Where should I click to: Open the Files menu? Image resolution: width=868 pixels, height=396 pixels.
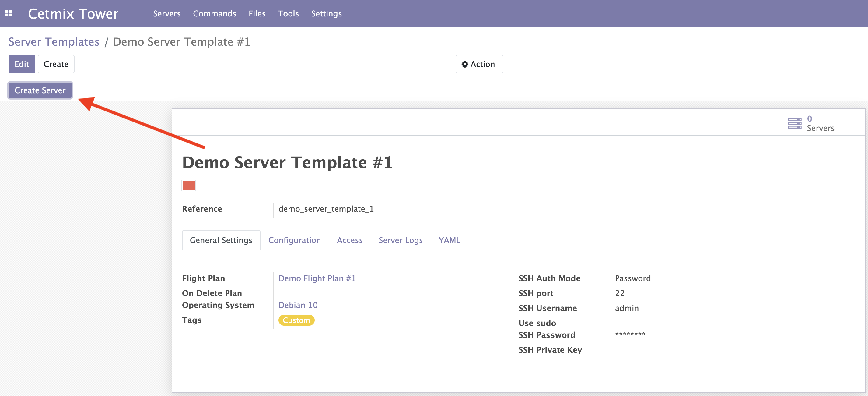point(257,13)
